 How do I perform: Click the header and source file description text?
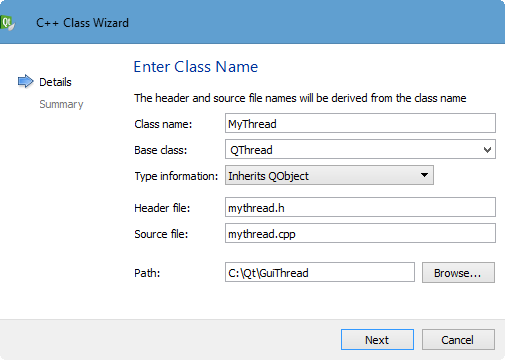click(300, 98)
